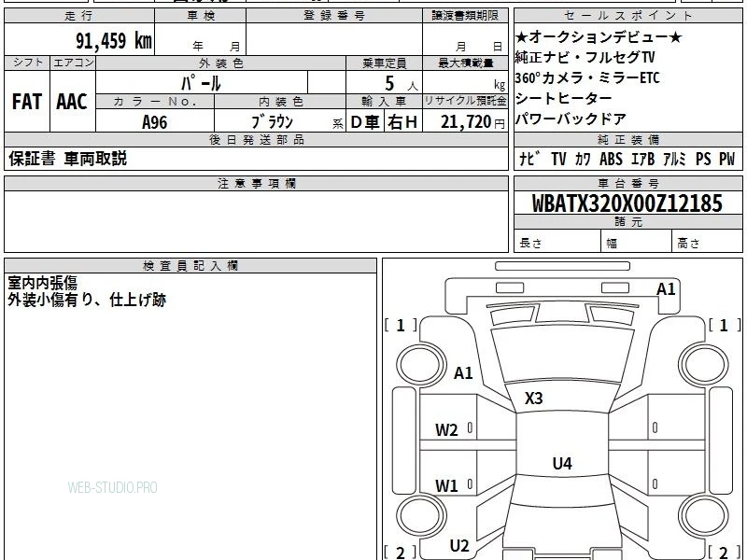Click the A1 mark on front bumper
The width and height of the screenshot is (747, 560).
coord(666,289)
